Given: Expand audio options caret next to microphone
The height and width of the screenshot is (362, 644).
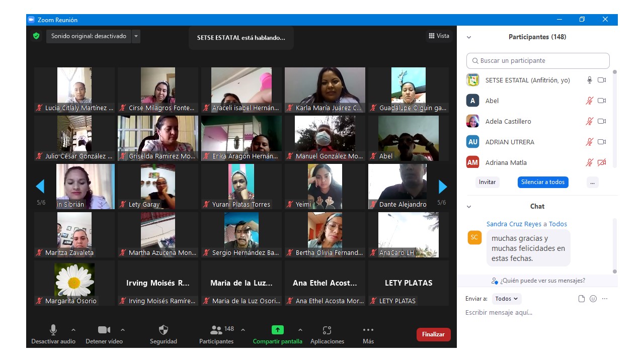Looking at the screenshot, I should pos(73,330).
